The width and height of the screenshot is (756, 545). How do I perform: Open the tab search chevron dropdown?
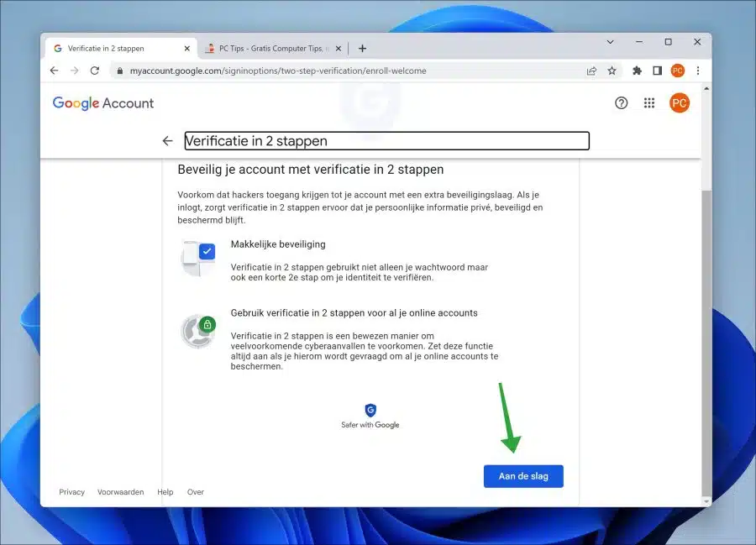pos(610,42)
